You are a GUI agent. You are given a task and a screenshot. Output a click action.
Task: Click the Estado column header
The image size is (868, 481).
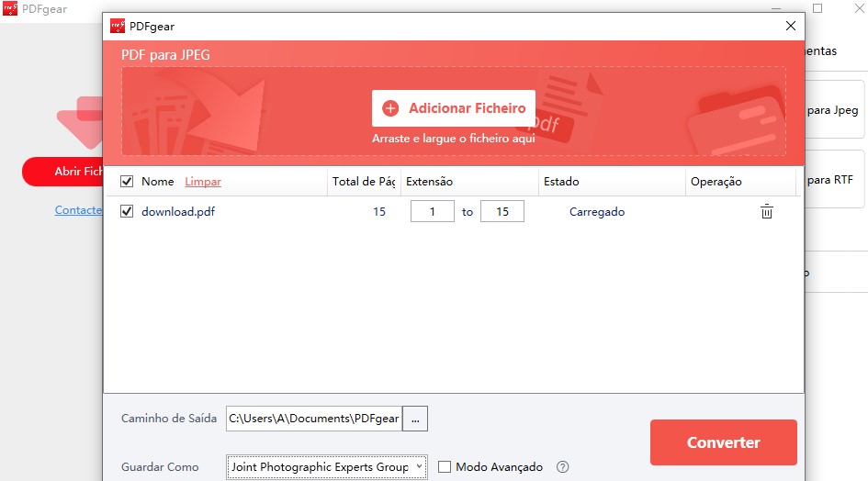point(561,182)
